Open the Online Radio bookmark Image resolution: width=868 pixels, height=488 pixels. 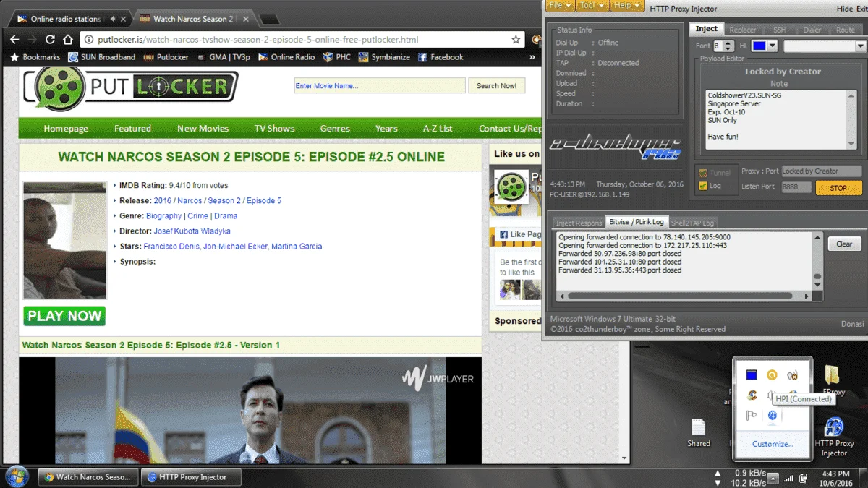pos(286,57)
